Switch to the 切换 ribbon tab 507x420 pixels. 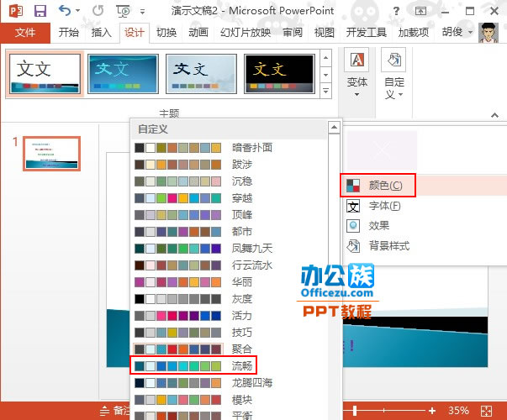point(166,33)
